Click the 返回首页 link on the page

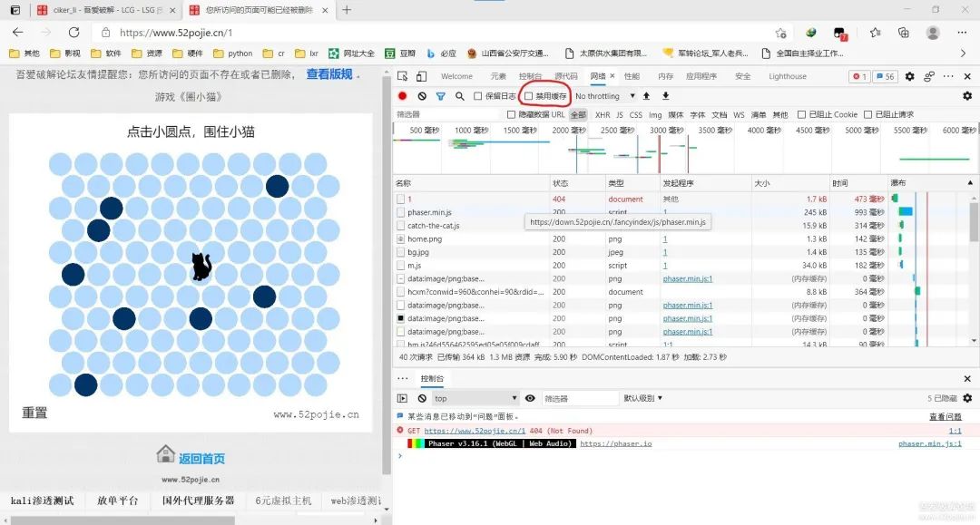point(201,459)
